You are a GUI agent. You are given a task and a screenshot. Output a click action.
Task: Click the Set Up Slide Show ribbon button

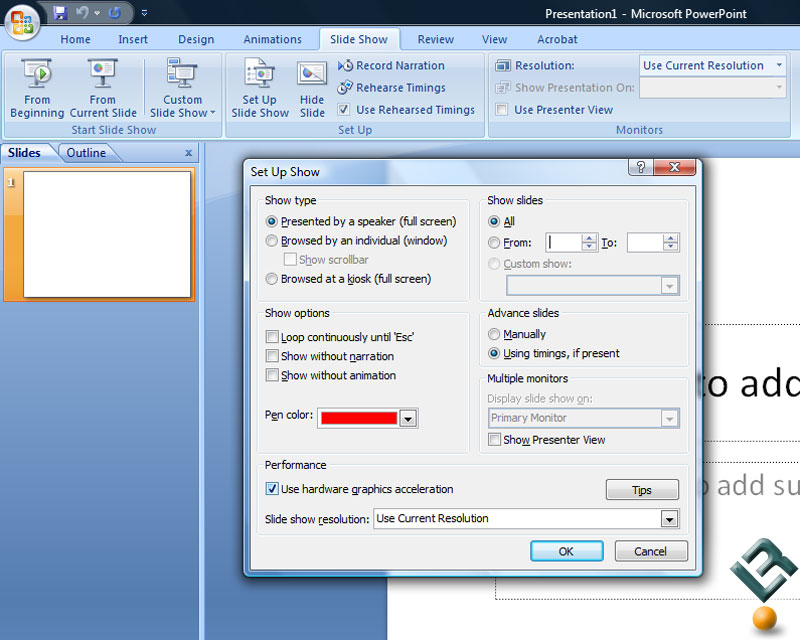click(260, 89)
